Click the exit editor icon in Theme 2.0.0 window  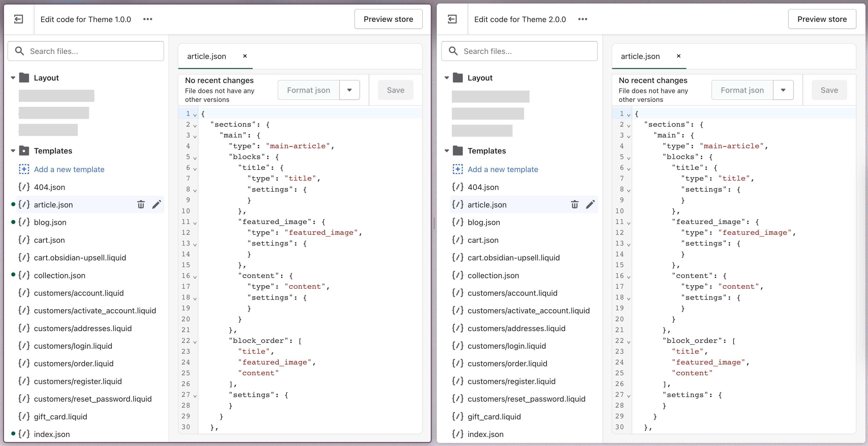(x=452, y=19)
